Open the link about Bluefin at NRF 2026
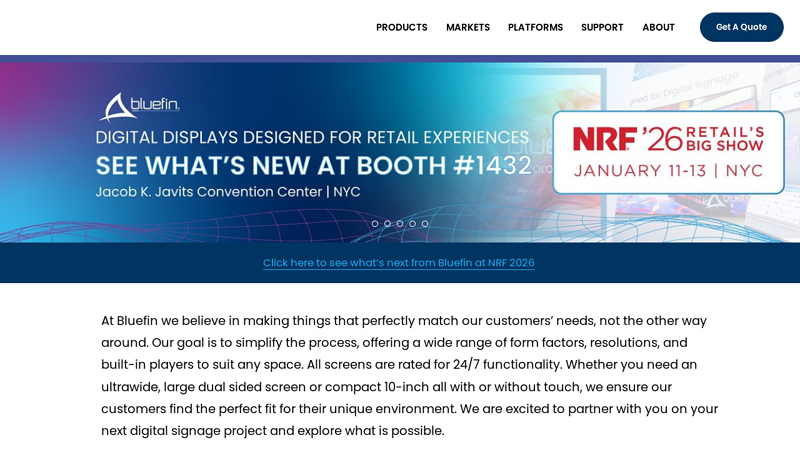This screenshot has width=800, height=450. pos(398,263)
